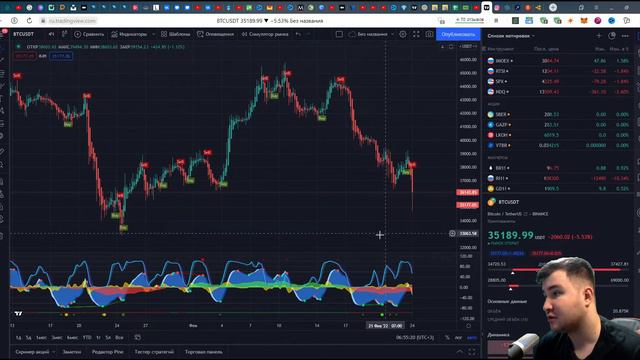Open the timezone selector showing UTC+3
The height and width of the screenshot is (360, 640).
click(415, 338)
